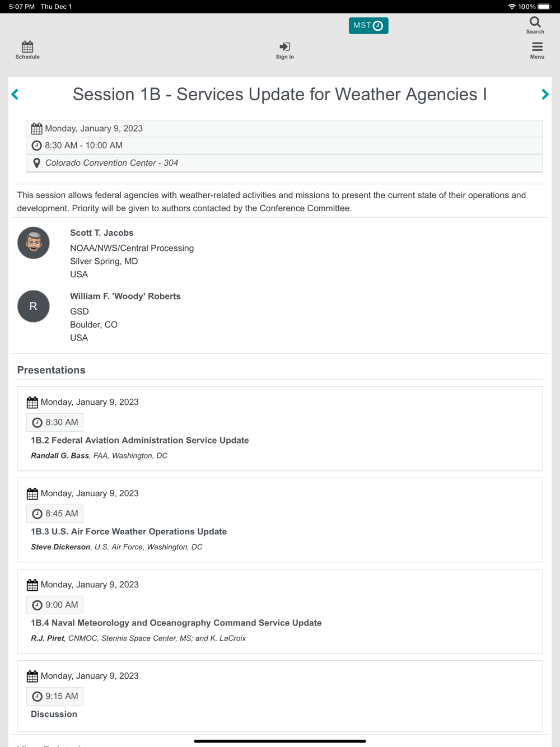Open Scott T. Jacobs profile name

pos(102,233)
